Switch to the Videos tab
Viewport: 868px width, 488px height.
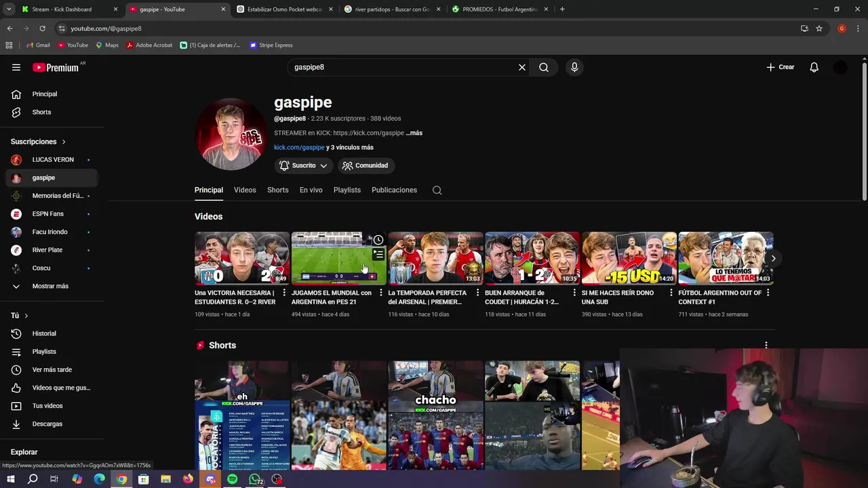(245, 190)
